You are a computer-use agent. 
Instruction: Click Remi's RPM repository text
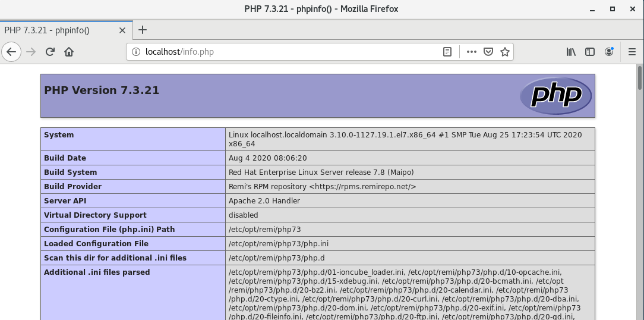pos(323,187)
